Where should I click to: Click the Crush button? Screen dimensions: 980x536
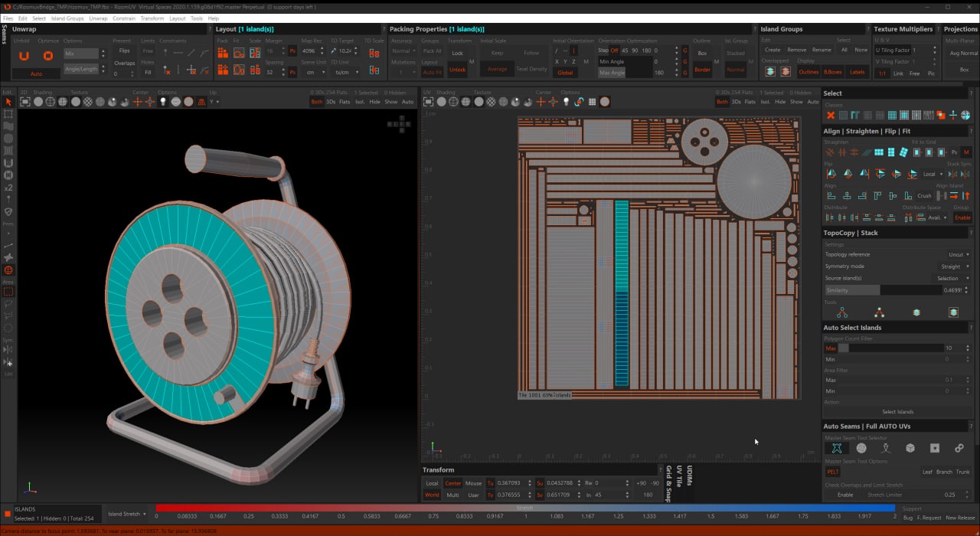(x=924, y=196)
